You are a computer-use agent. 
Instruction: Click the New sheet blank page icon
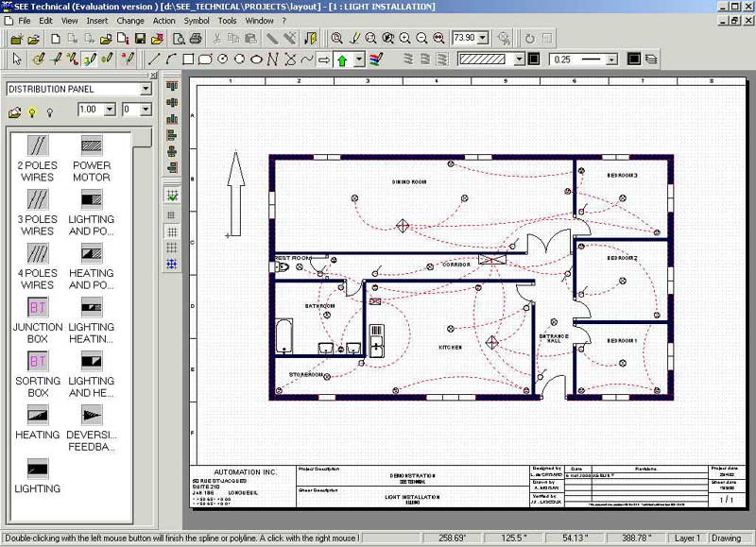tap(56, 39)
